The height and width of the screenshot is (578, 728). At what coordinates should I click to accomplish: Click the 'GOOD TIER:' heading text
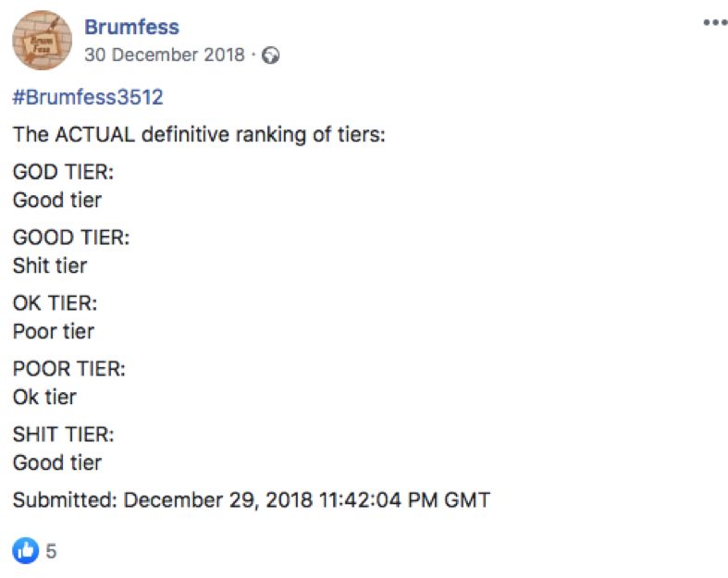coord(71,238)
